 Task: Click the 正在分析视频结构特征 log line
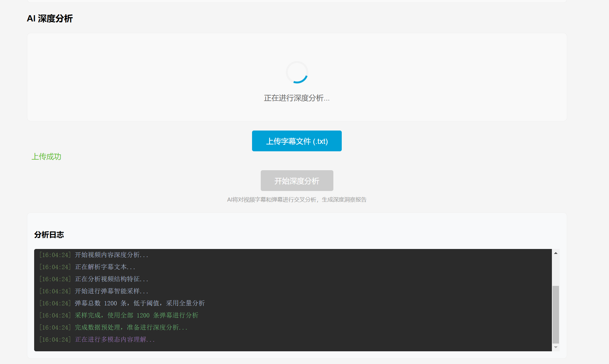coord(111,279)
